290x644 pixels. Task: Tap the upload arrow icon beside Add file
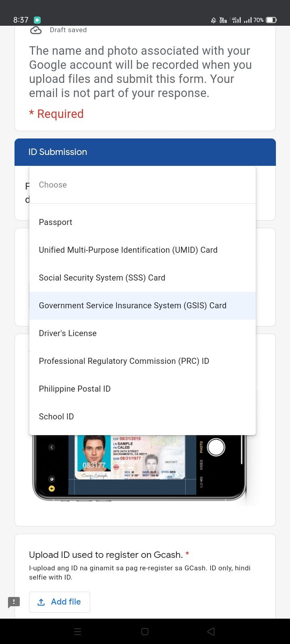(41, 602)
